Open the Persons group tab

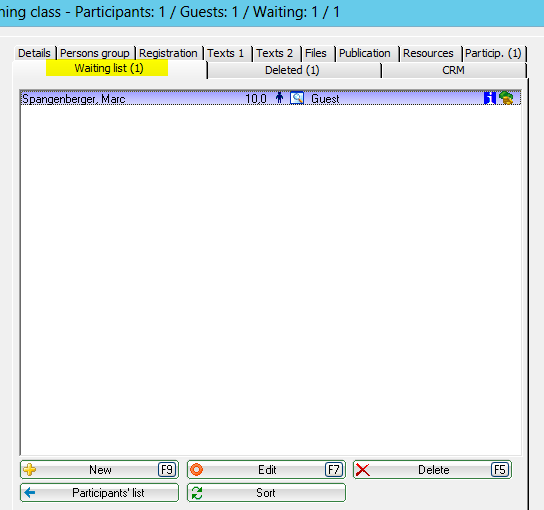pyautogui.click(x=95, y=53)
